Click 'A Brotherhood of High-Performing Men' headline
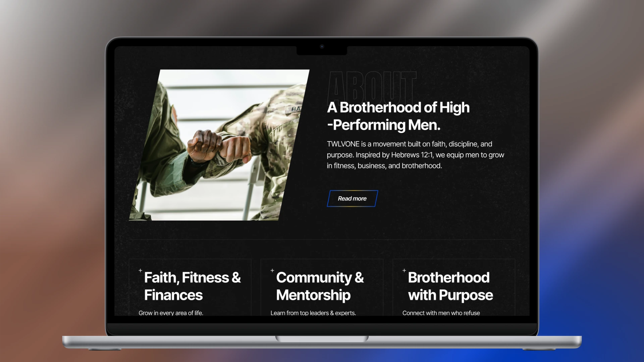 [x=398, y=116]
